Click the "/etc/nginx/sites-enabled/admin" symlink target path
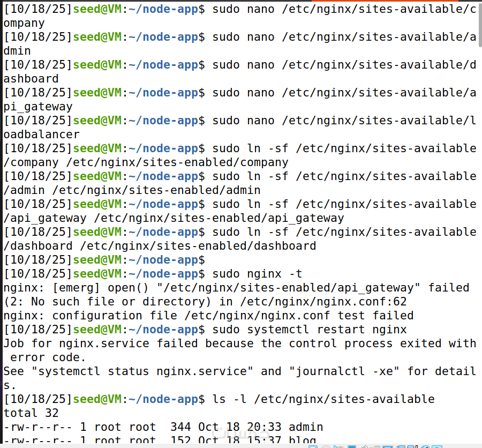This screenshot has height=448, width=482. tap(167, 190)
